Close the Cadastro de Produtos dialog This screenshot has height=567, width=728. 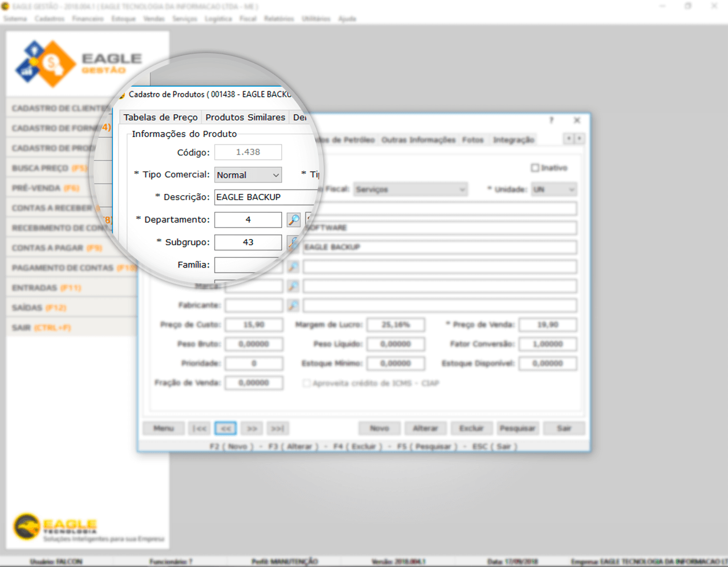(x=577, y=120)
